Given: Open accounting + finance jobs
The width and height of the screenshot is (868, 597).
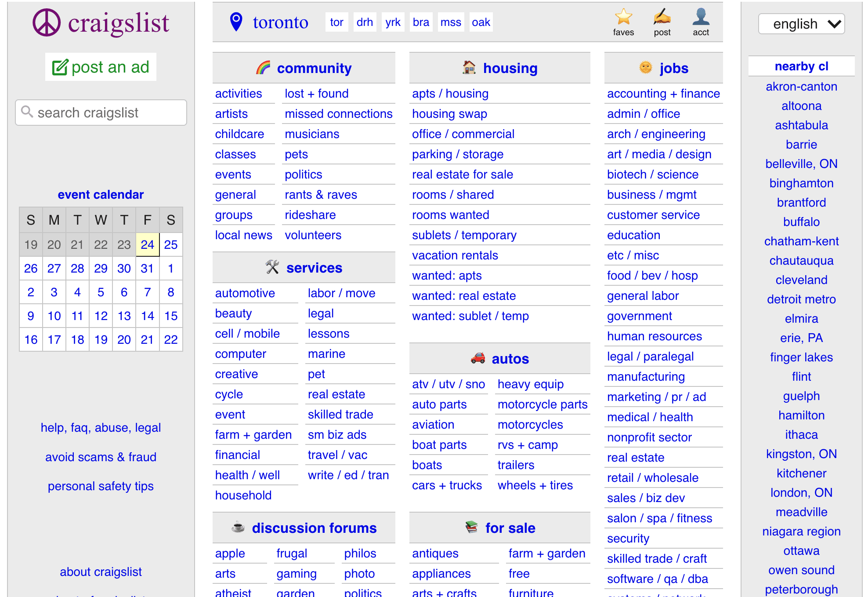Looking at the screenshot, I should 663,93.
